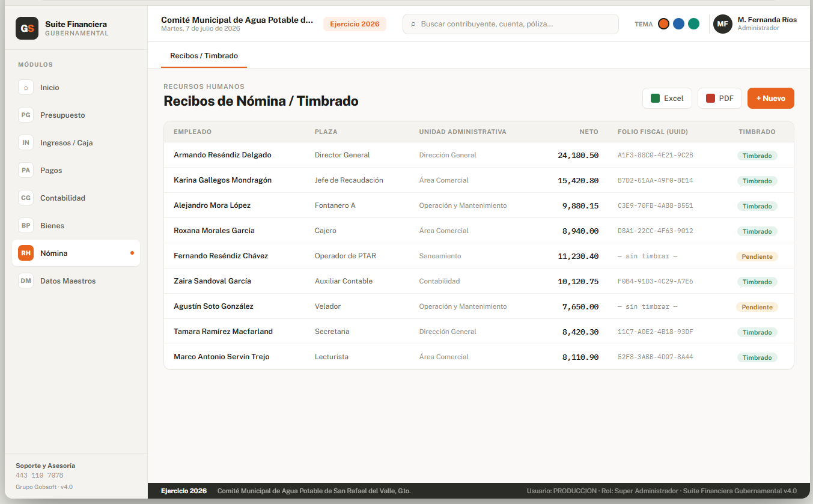The height and width of the screenshot is (504, 813).
Task: Click Ejercicio 2026 in the status bar
Action: 184,491
